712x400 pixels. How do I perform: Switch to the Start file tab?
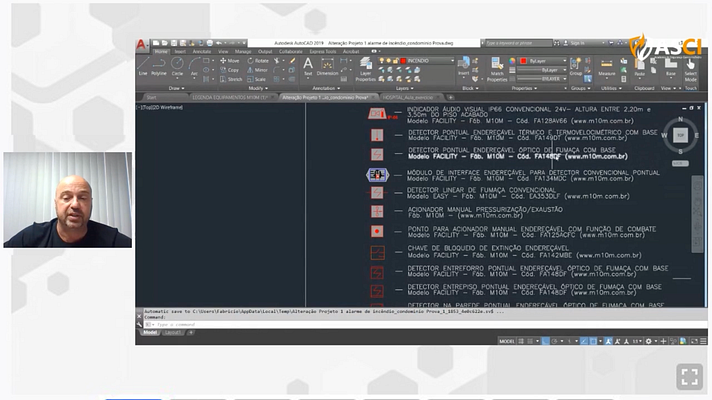(152, 97)
